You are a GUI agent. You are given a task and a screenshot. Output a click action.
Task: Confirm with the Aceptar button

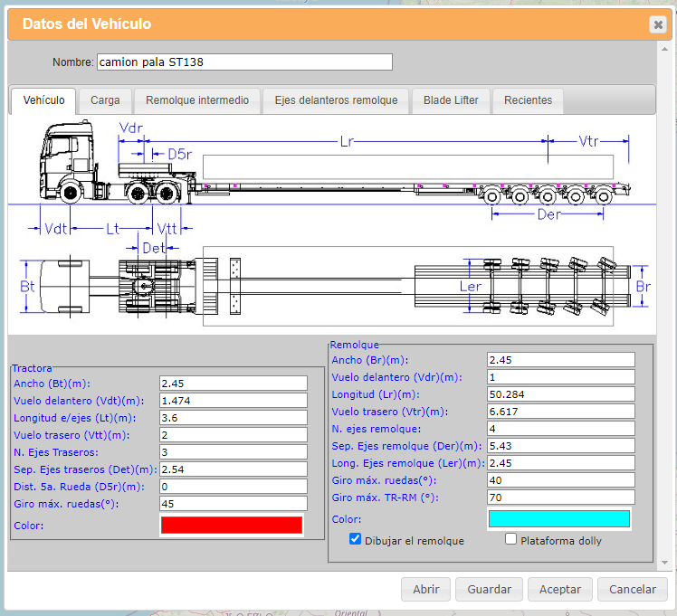[x=559, y=589]
